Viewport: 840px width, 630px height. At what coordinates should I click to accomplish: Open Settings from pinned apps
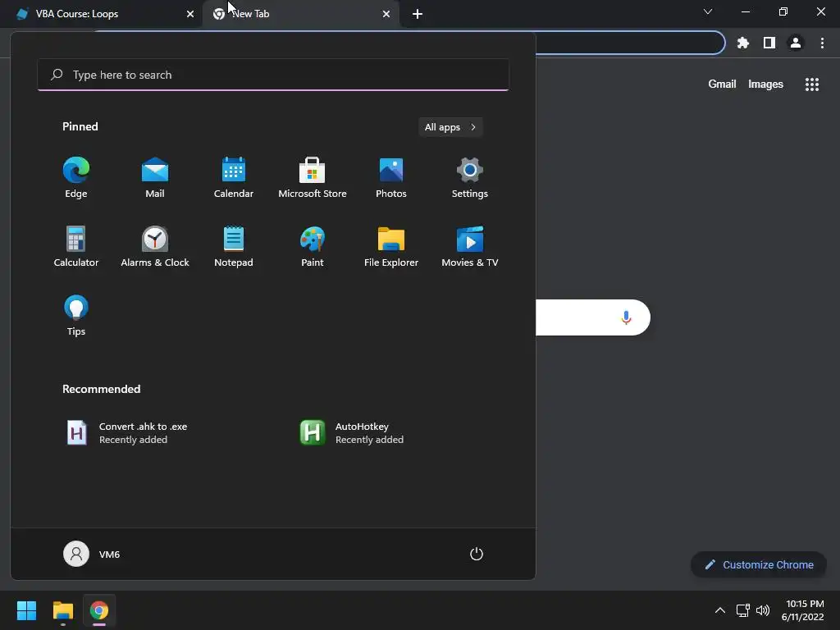pyautogui.click(x=470, y=178)
